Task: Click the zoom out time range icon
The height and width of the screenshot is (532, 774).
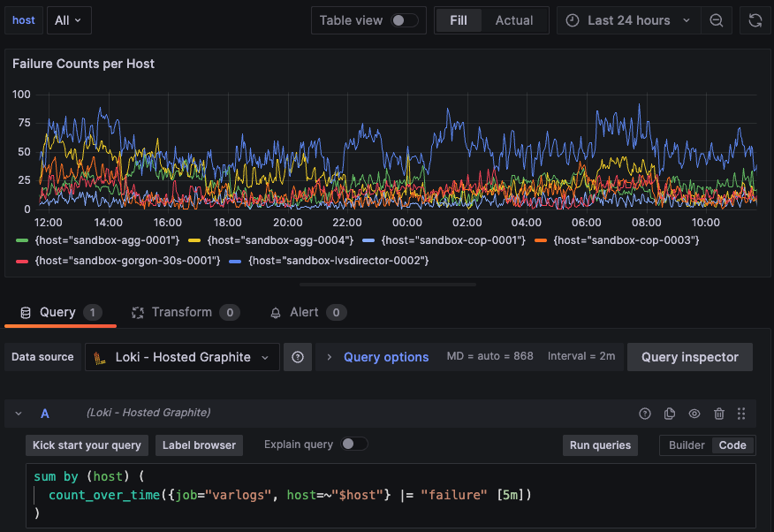Action: coord(717,20)
